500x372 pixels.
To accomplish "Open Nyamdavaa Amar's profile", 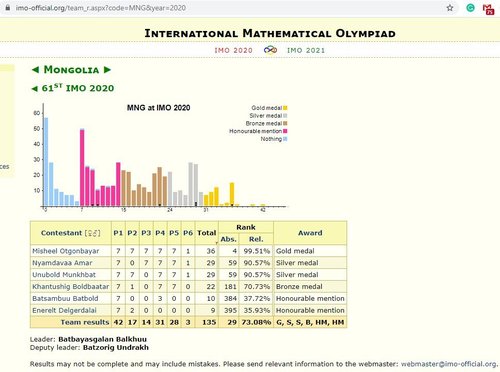I will click(x=62, y=263).
